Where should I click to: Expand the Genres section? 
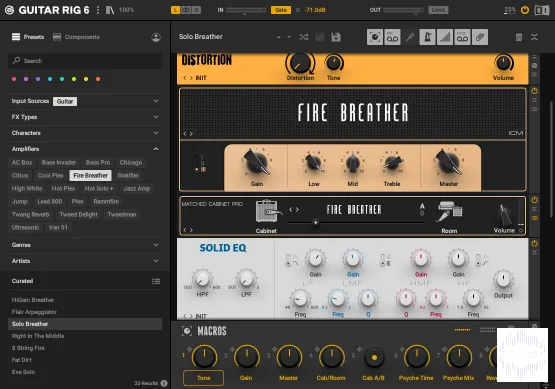tap(156, 245)
